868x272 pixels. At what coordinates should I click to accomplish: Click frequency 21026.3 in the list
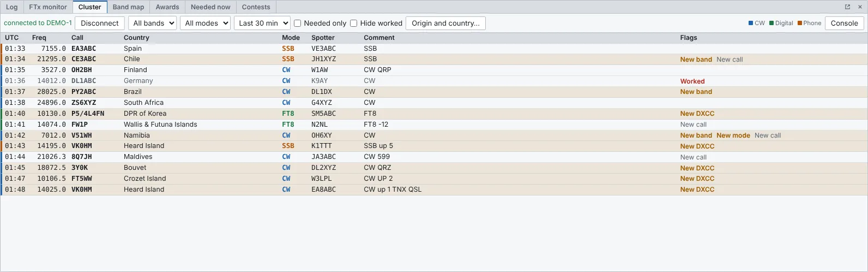click(51, 157)
